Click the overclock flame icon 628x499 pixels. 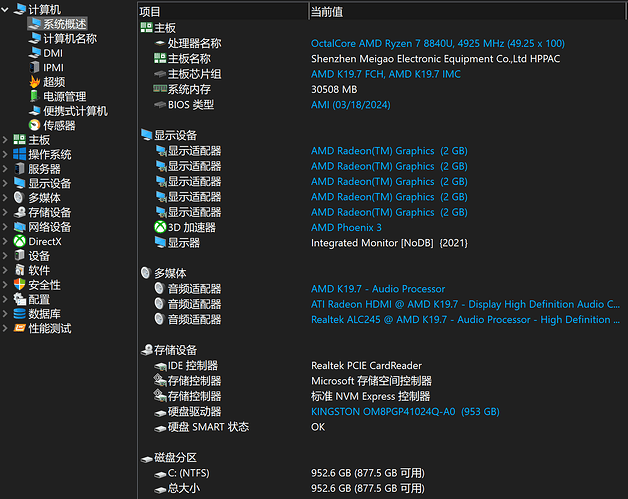(x=35, y=82)
